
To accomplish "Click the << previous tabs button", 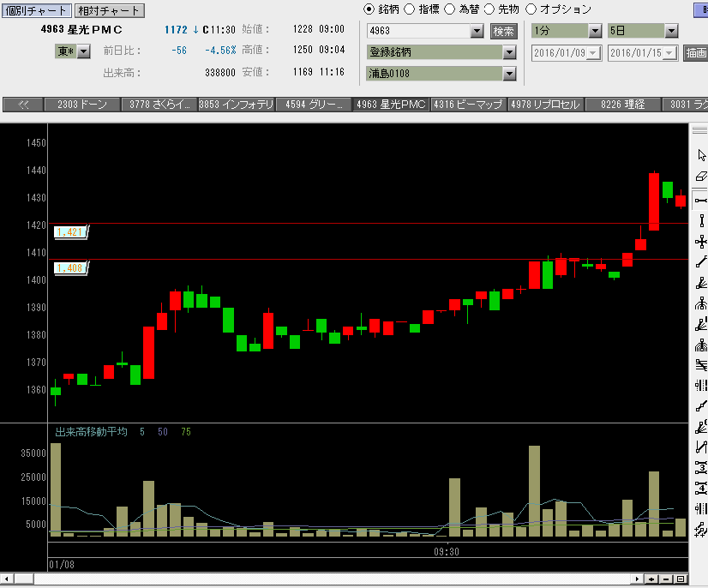I will coord(23,105).
